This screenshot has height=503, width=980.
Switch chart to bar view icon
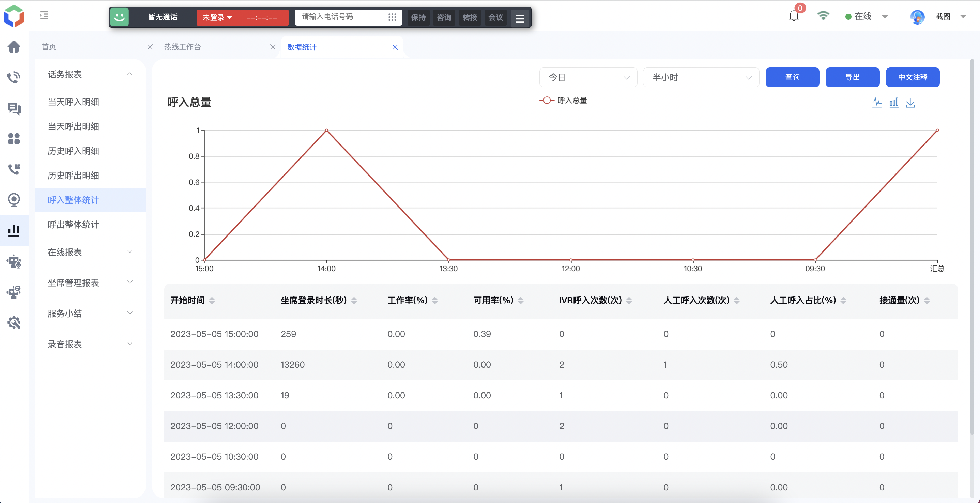click(894, 102)
